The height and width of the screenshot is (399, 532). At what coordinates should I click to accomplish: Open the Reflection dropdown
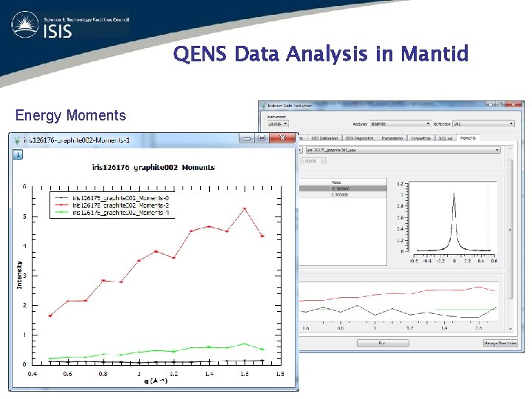pos(483,124)
